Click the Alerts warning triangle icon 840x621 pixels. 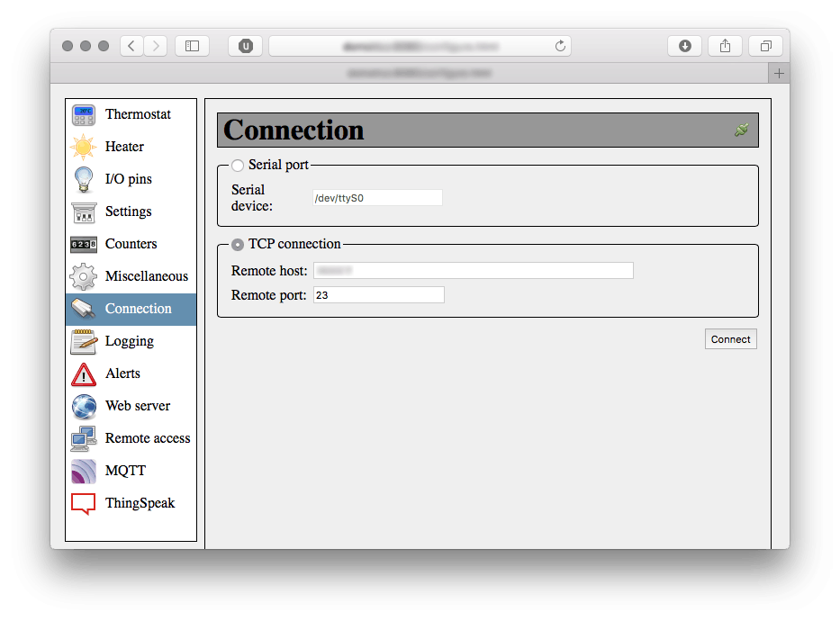pyautogui.click(x=84, y=374)
